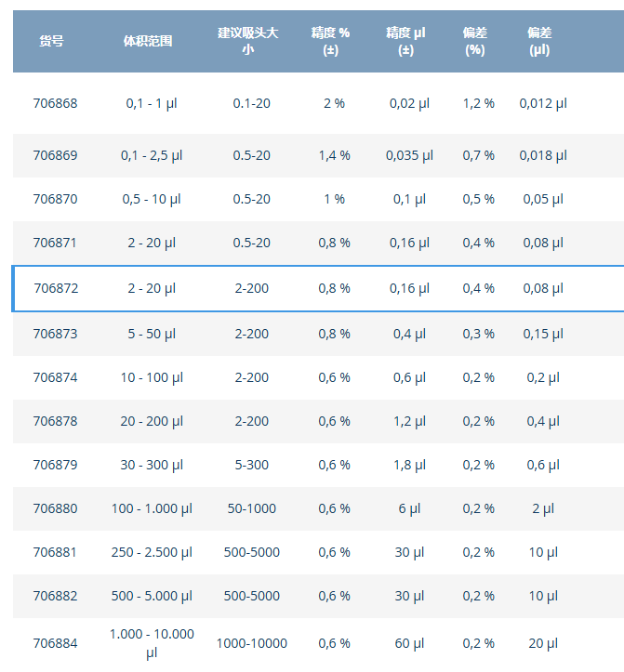Select item number 706868
Screen dimensions: 624x672
coord(55,103)
